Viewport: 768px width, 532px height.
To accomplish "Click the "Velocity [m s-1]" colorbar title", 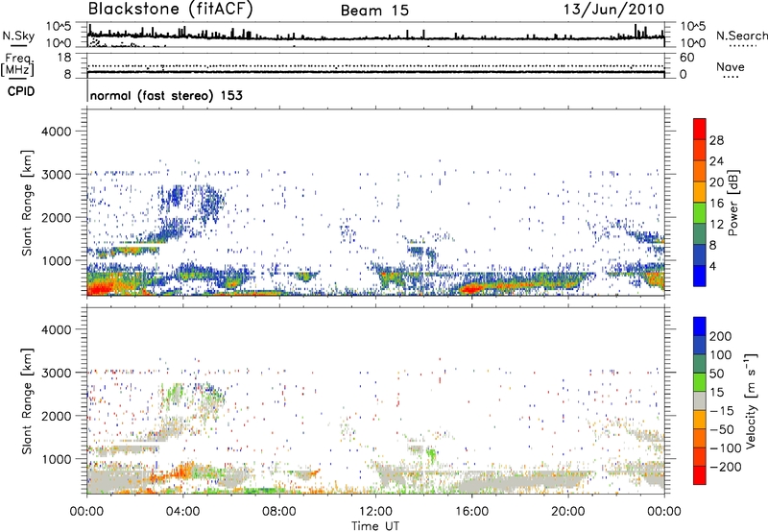I will [x=751, y=400].
